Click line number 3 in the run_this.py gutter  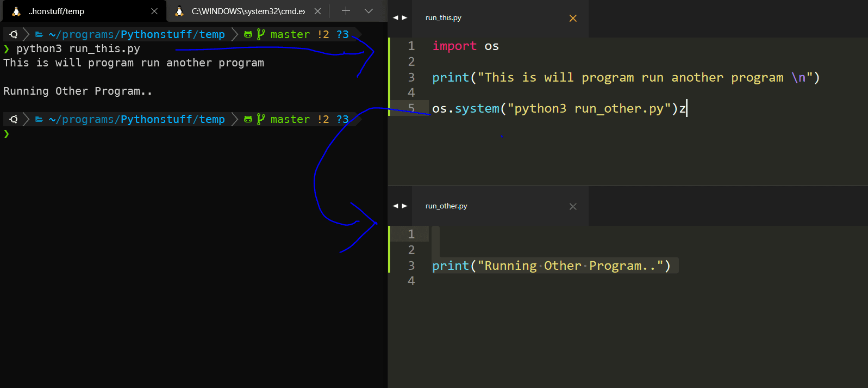411,77
